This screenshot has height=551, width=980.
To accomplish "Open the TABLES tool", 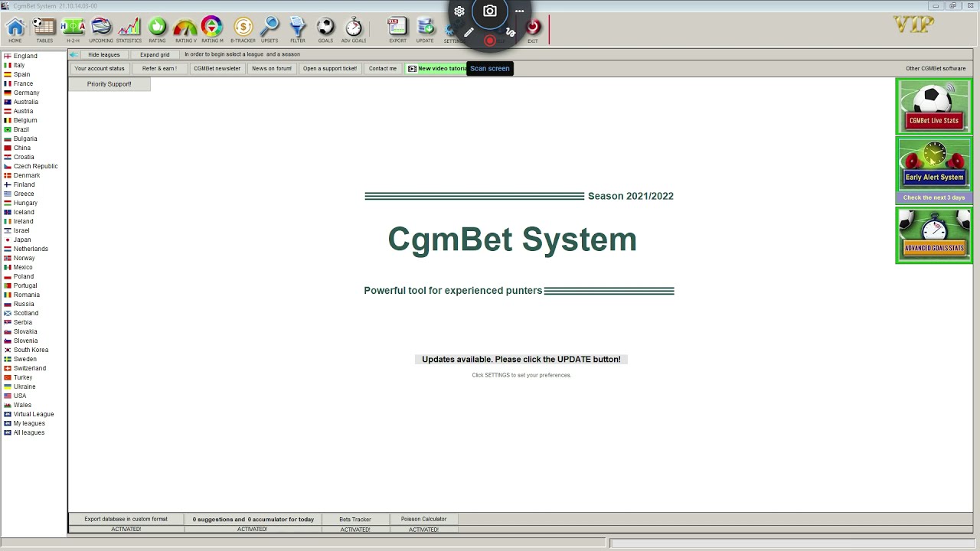I will coord(44,29).
